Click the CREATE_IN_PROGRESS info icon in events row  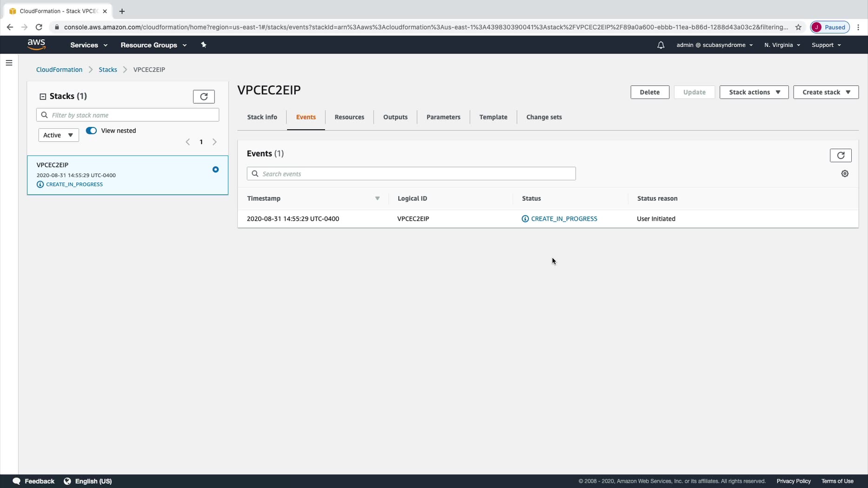pyautogui.click(x=525, y=219)
